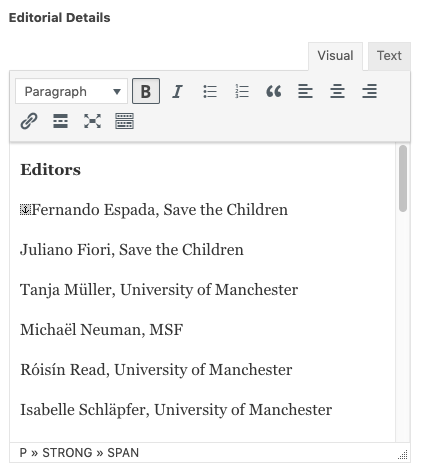Align text center

337,91
